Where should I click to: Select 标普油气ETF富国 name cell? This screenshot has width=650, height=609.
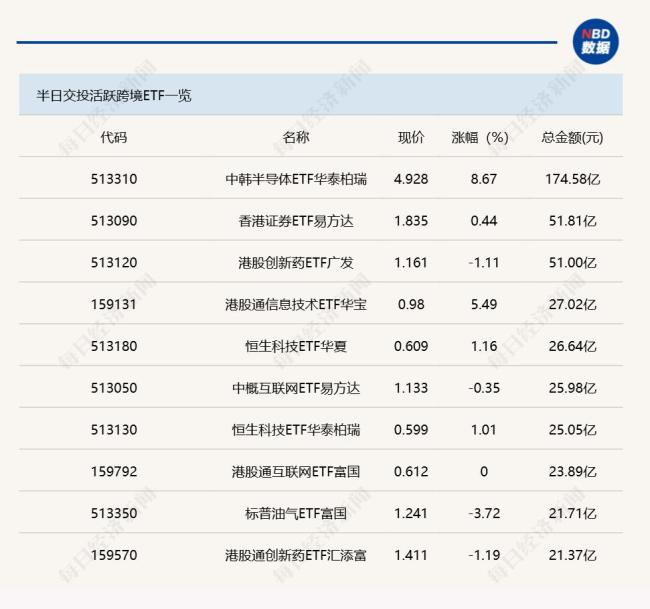pos(296,514)
